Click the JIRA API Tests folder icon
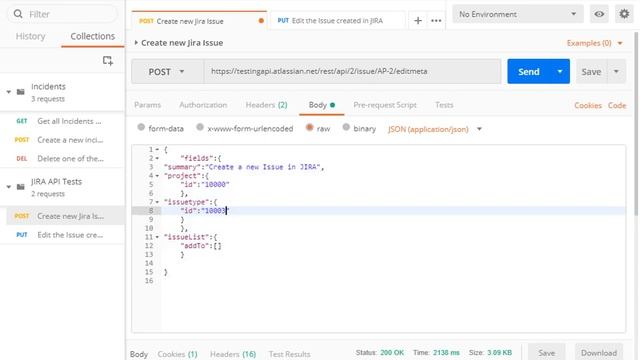 (20, 187)
